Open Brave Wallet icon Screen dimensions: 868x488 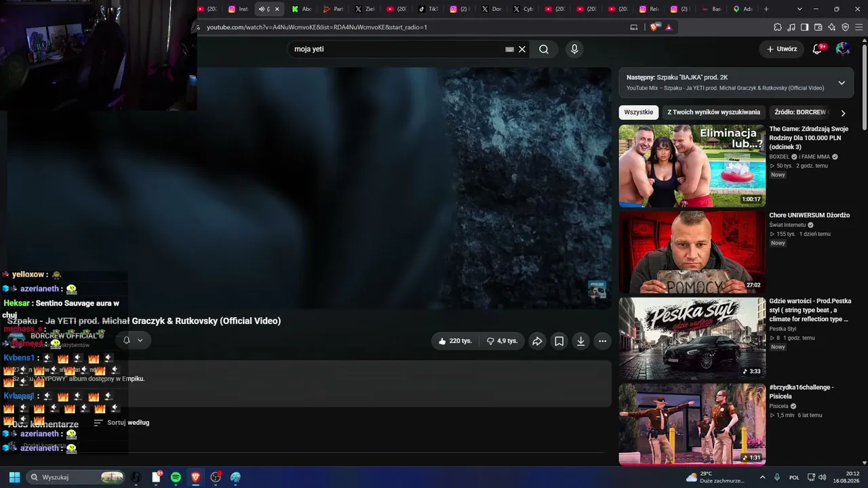point(818,27)
